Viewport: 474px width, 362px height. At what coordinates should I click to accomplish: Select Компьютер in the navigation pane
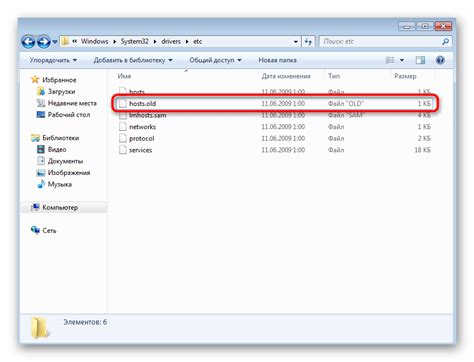click(x=60, y=207)
